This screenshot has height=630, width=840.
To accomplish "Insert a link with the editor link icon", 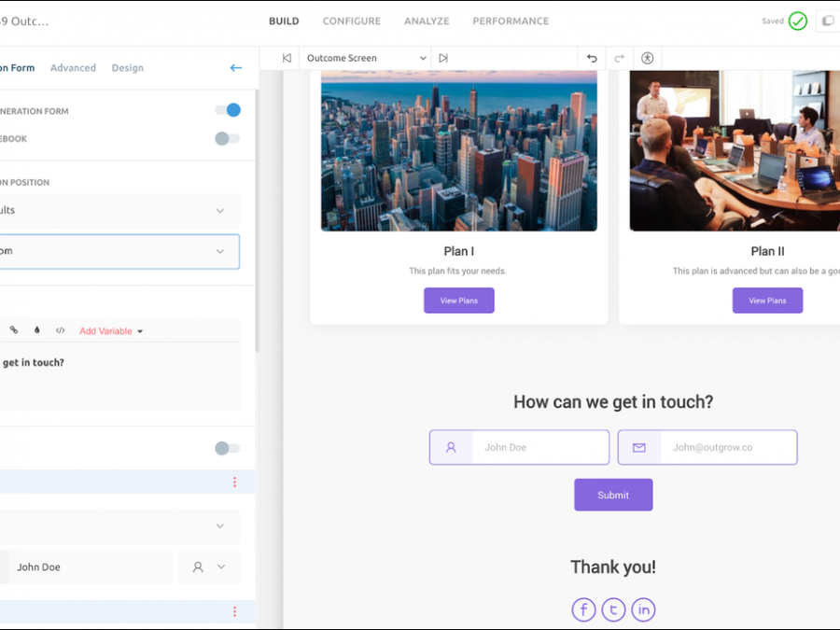I will pyautogui.click(x=14, y=330).
